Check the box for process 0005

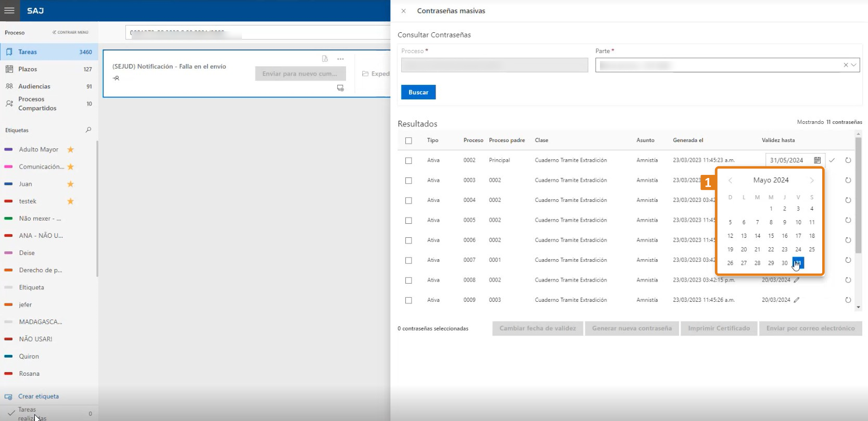point(409,221)
